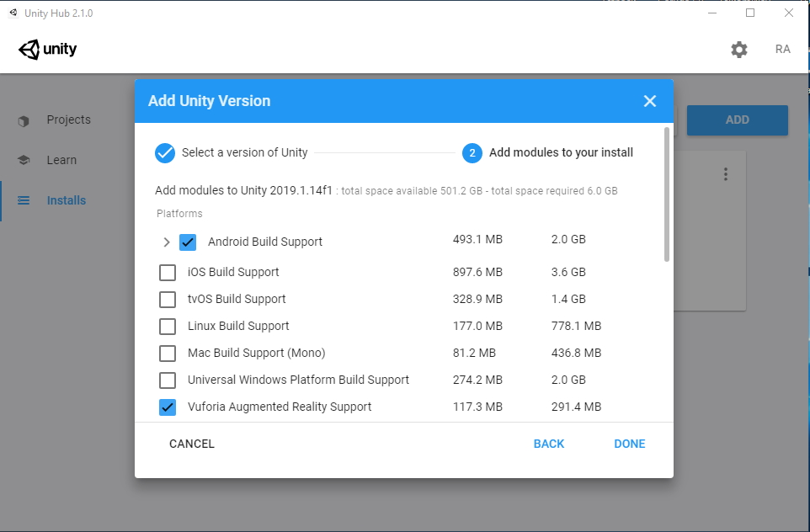Click the 'Linux Build Support' label
810x532 pixels.
click(x=238, y=326)
